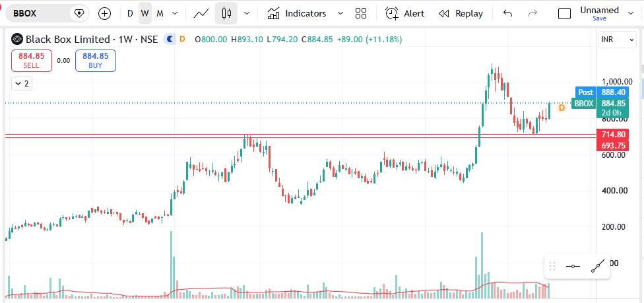Save the Unnamed layout
644x303 pixels.
pyautogui.click(x=599, y=18)
